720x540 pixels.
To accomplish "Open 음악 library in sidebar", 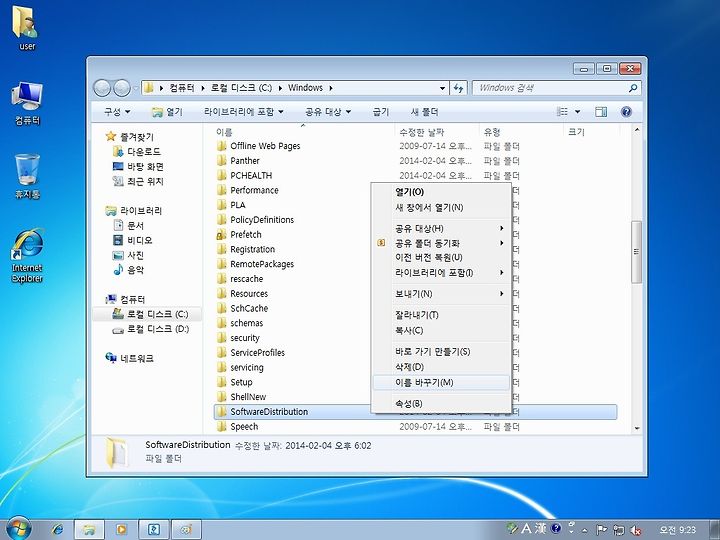I will [x=129, y=270].
